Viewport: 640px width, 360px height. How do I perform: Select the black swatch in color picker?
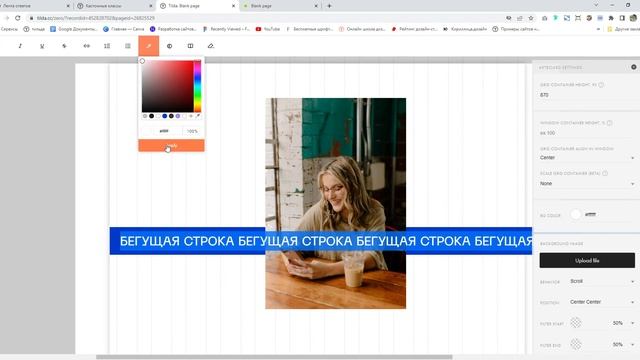pos(151,116)
